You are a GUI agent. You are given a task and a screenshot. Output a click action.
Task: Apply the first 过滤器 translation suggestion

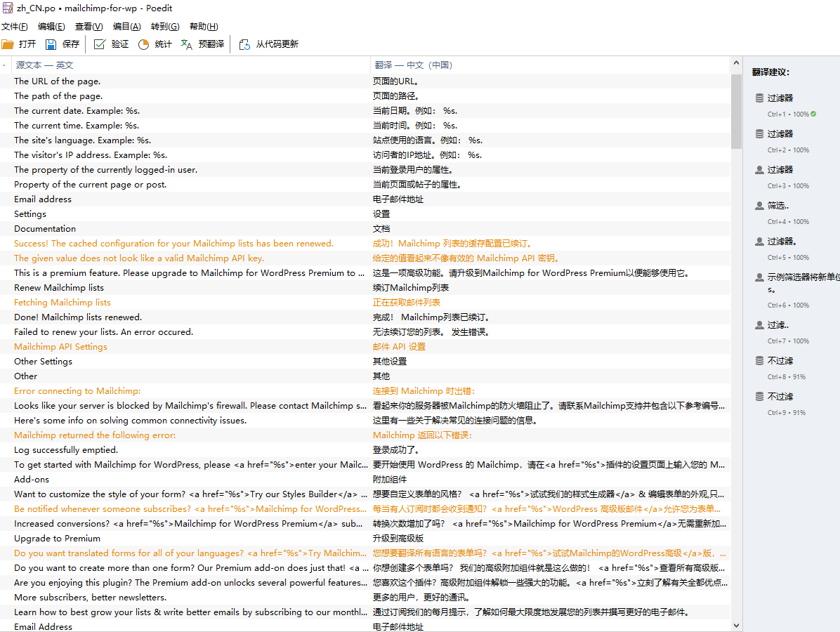tap(781, 97)
